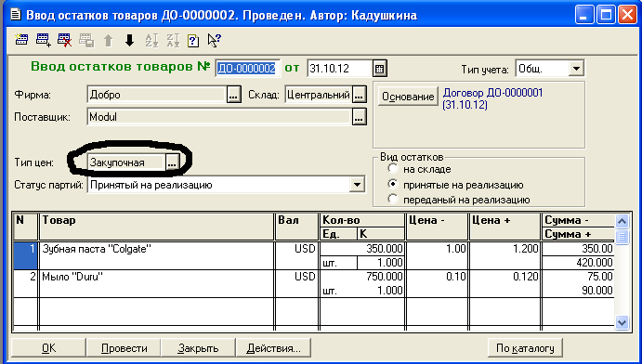Screen dimensions: 642x364
Task: Open the calendar picker beside date field
Action: coord(380,69)
